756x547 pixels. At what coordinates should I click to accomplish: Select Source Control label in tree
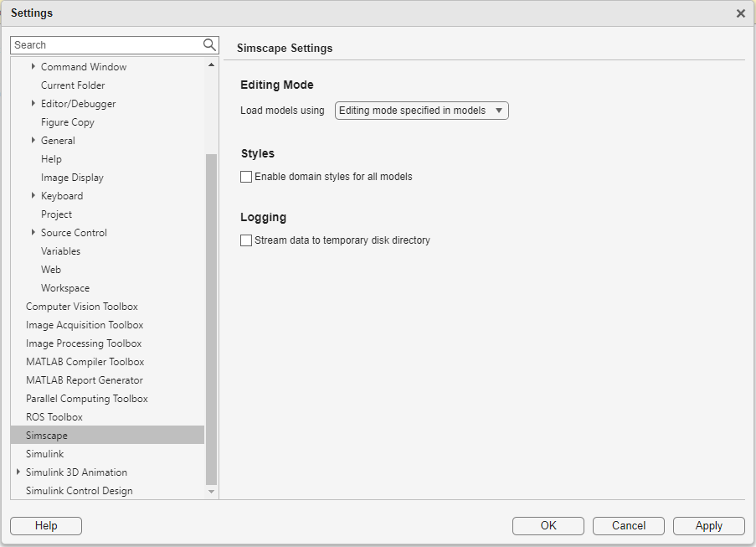pos(74,233)
